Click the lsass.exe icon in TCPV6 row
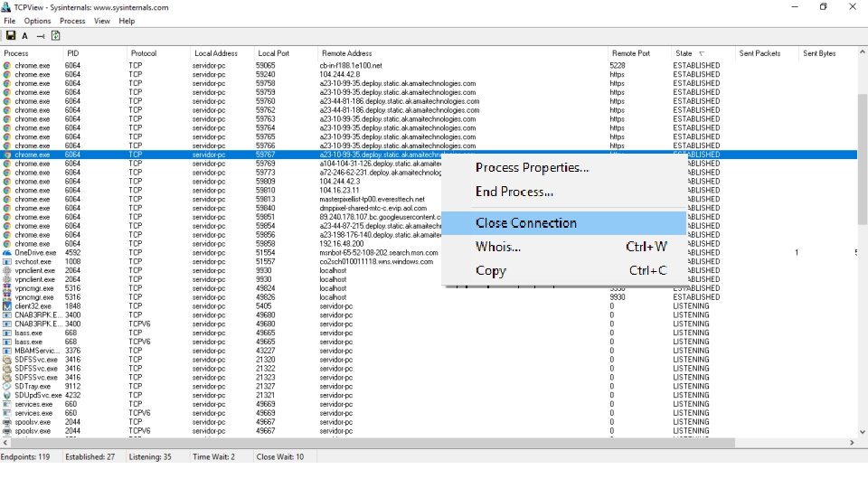 coord(6,342)
